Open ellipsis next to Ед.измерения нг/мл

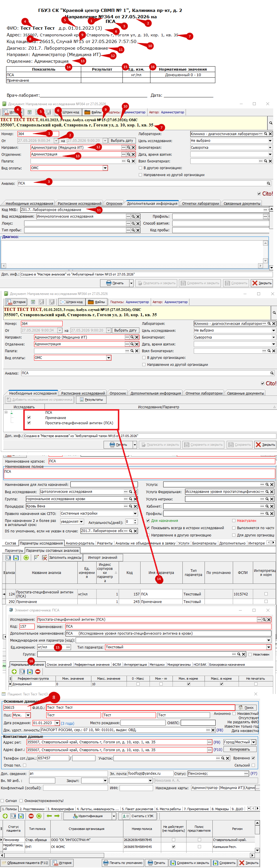click(68, 647)
